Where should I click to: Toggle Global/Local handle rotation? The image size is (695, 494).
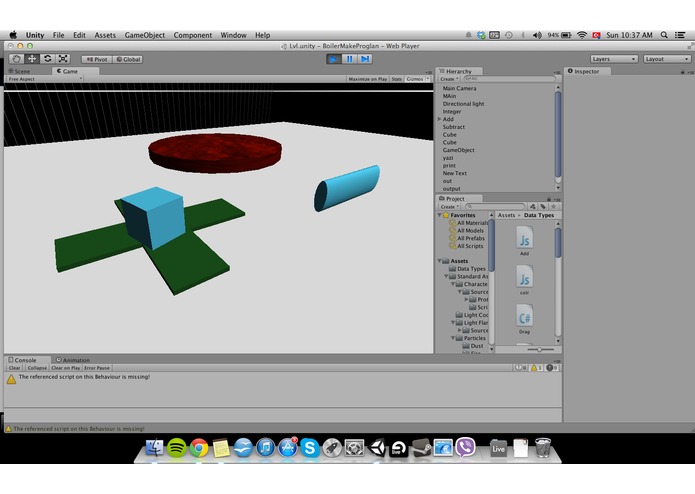pos(128,59)
